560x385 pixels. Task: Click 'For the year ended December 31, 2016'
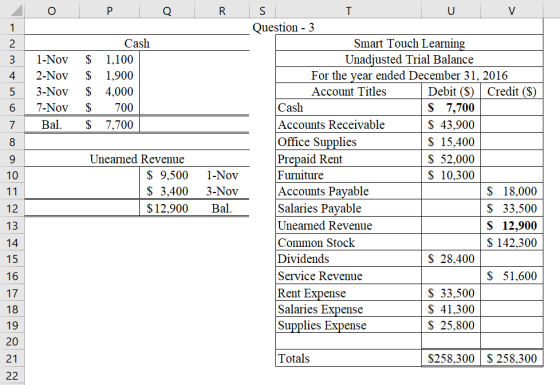click(409, 75)
